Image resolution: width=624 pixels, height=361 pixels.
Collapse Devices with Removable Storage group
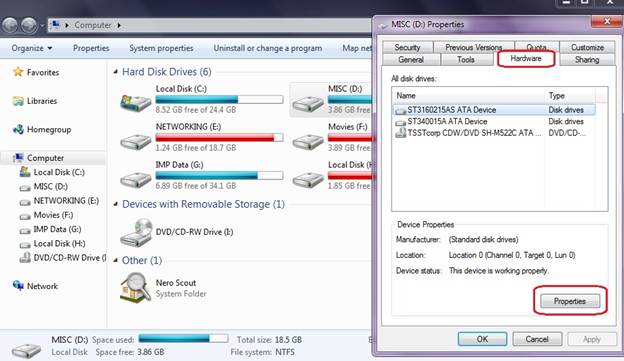(x=115, y=204)
